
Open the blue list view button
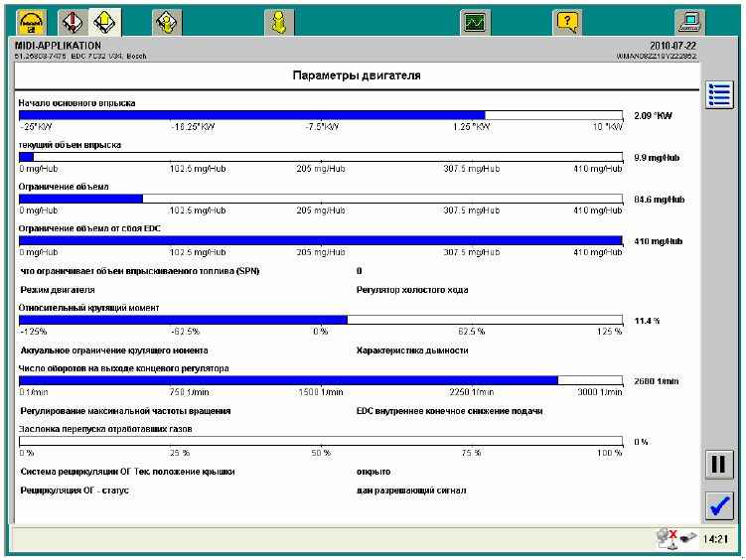(719, 94)
